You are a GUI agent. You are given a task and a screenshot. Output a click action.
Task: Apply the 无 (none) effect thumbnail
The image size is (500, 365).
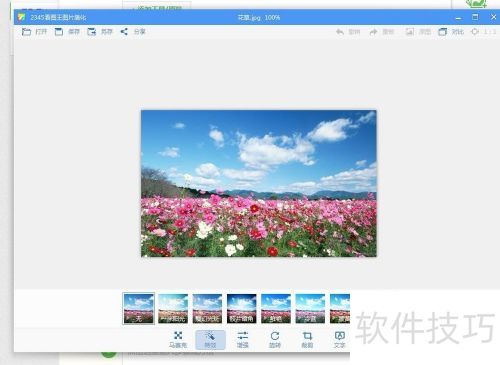tap(139, 309)
